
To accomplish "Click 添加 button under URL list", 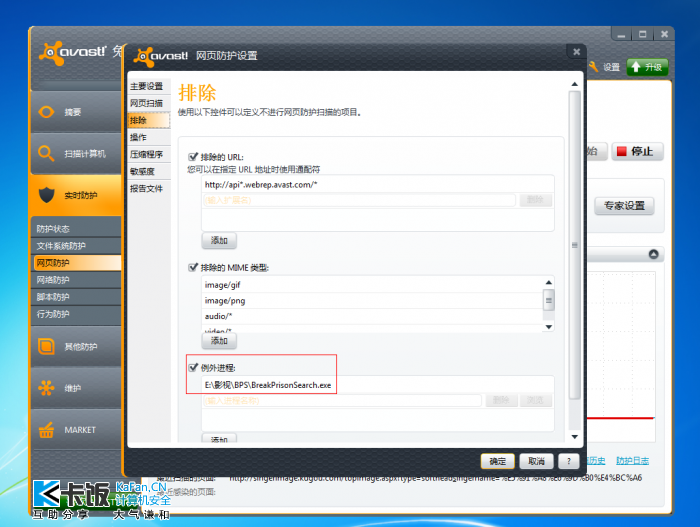I will point(219,240).
